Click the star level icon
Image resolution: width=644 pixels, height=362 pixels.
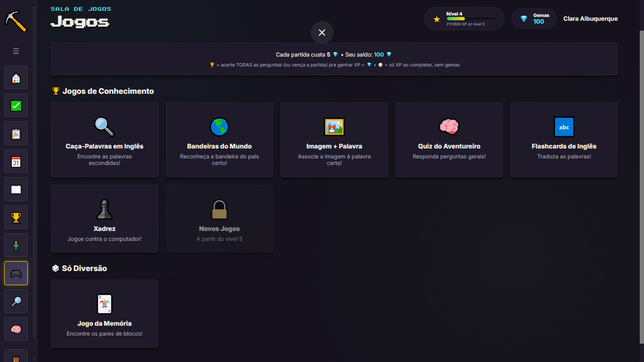click(x=437, y=19)
